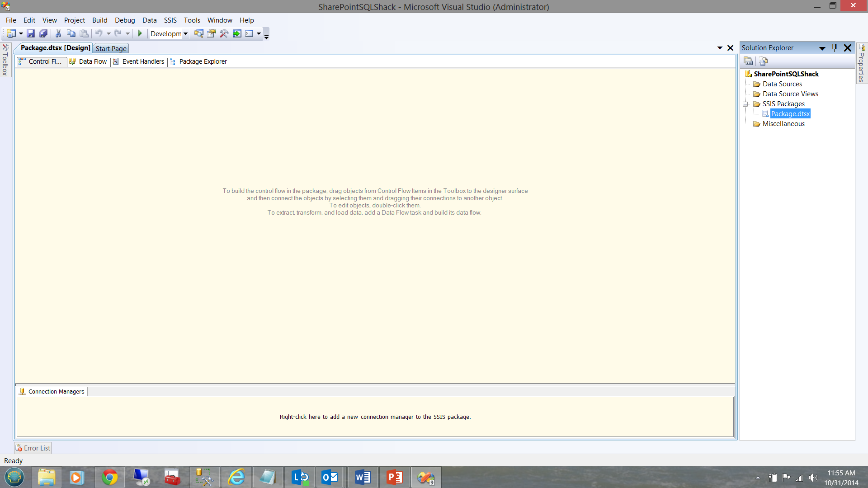Open the collapsed Toolbox side tab
This screenshot has width=868, height=488.
click(x=5, y=60)
